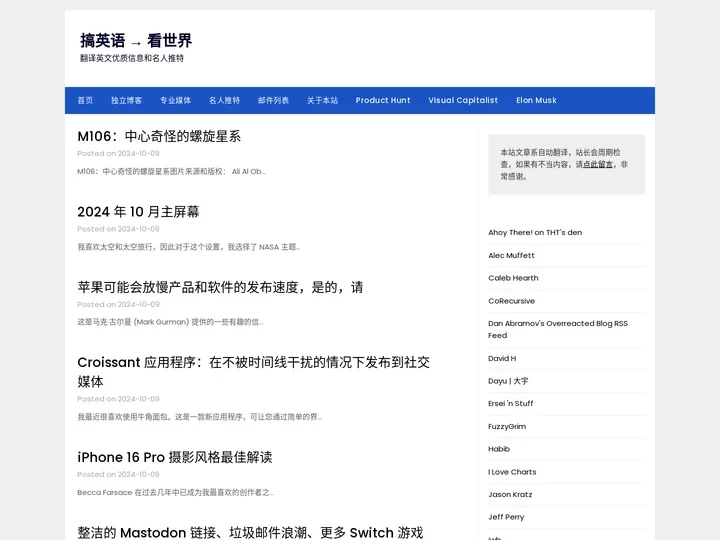The height and width of the screenshot is (540, 720).
Task: Open the 邮件列表 menu item
Action: [273, 100]
